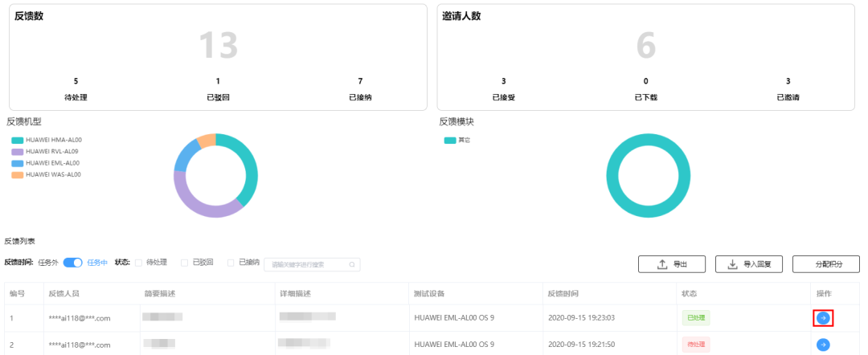
Task: Click the search magnifier icon
Action: [351, 264]
